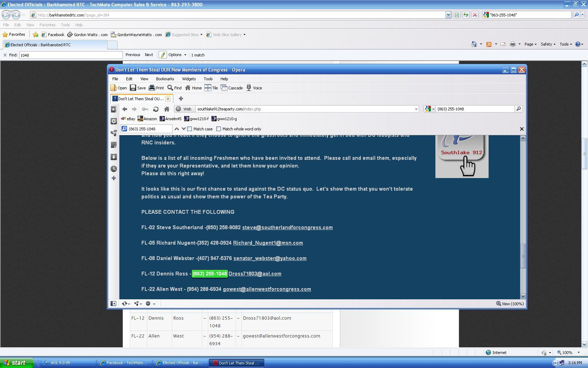Click Internet Explorer page scrollbar thumb
The image size is (588, 368).
[x=584, y=154]
